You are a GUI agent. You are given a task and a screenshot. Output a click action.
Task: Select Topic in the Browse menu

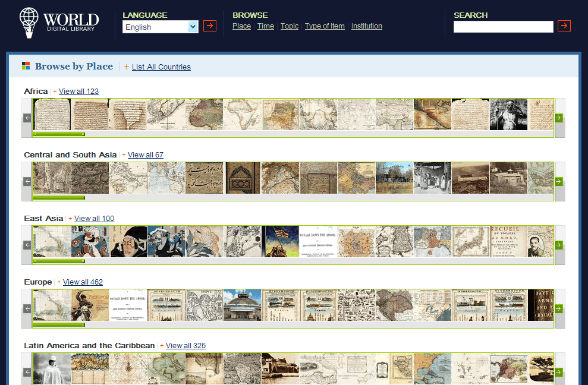tap(290, 26)
